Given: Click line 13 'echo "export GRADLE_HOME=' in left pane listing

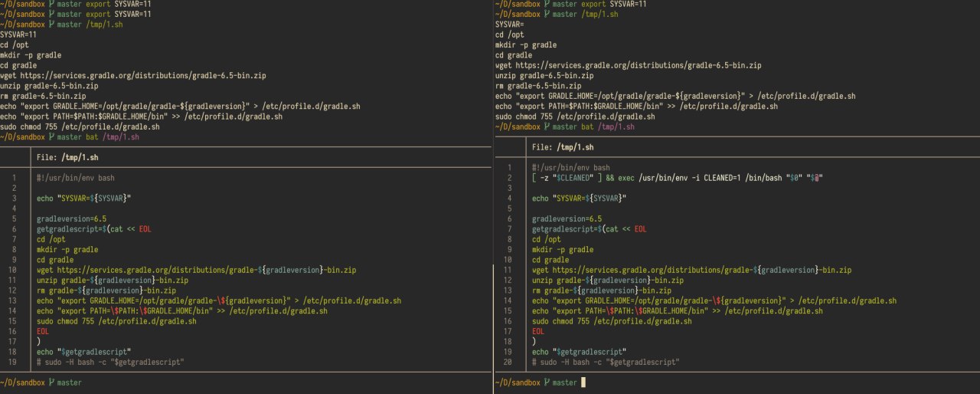Looking at the screenshot, I should 219,300.
